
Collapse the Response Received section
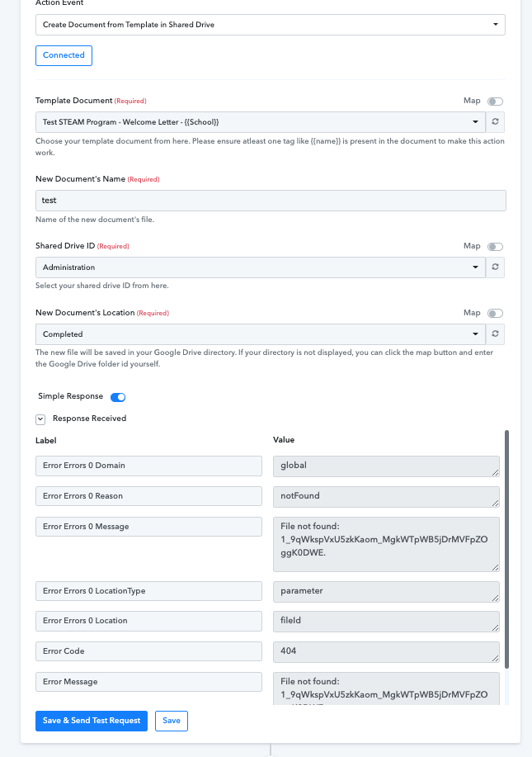[40, 419]
